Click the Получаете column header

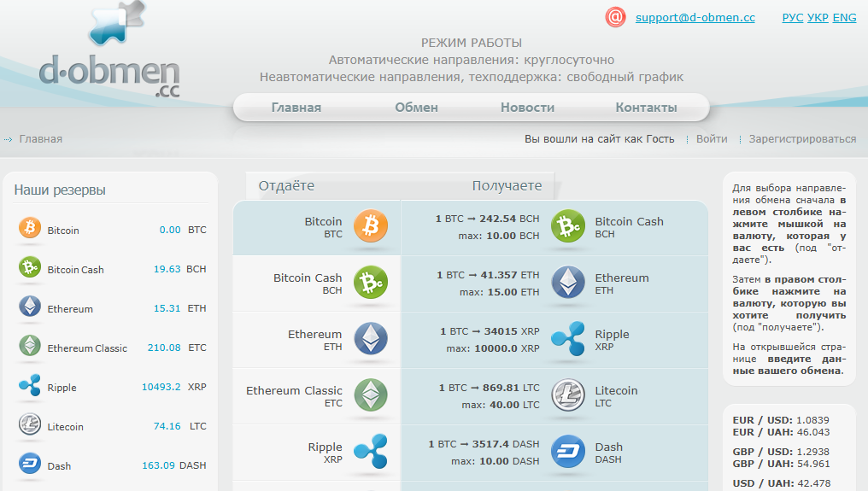[507, 185]
